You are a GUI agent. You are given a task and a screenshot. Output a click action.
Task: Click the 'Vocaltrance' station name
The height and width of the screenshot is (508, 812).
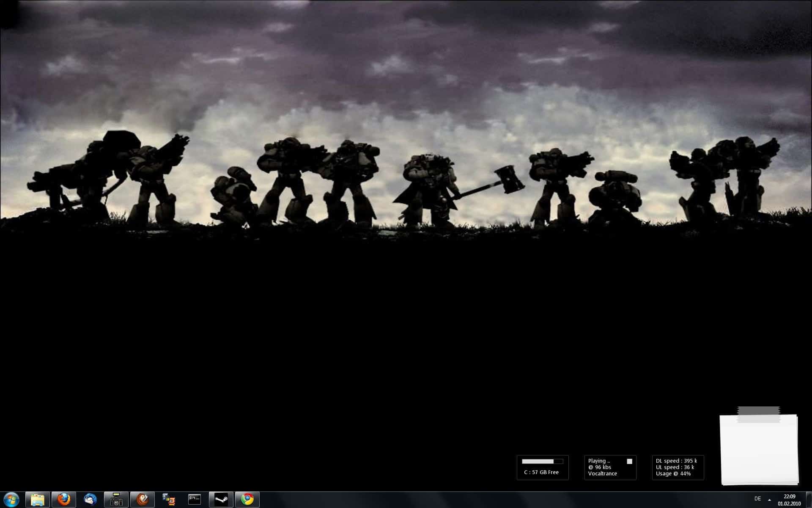click(x=603, y=474)
